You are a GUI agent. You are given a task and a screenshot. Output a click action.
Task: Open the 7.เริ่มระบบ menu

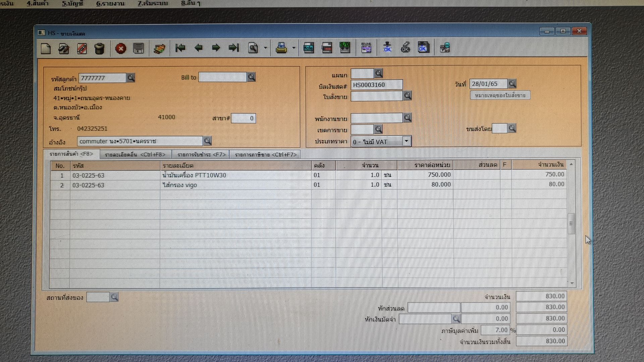click(153, 3)
